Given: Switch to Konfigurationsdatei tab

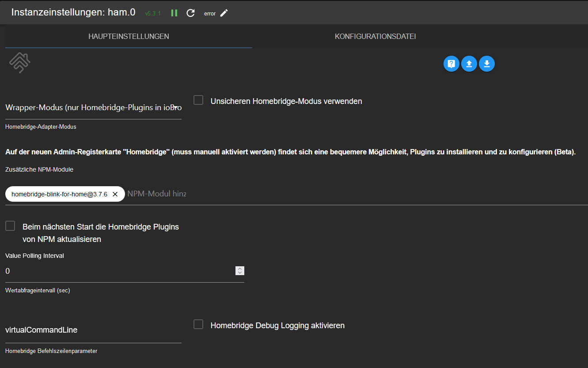Looking at the screenshot, I should [x=376, y=36].
